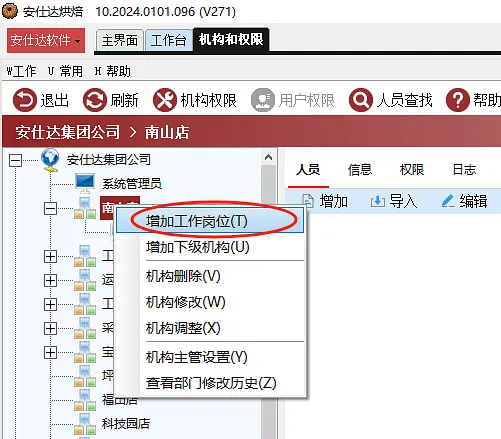Expand the tree node starting with 运

(50, 281)
